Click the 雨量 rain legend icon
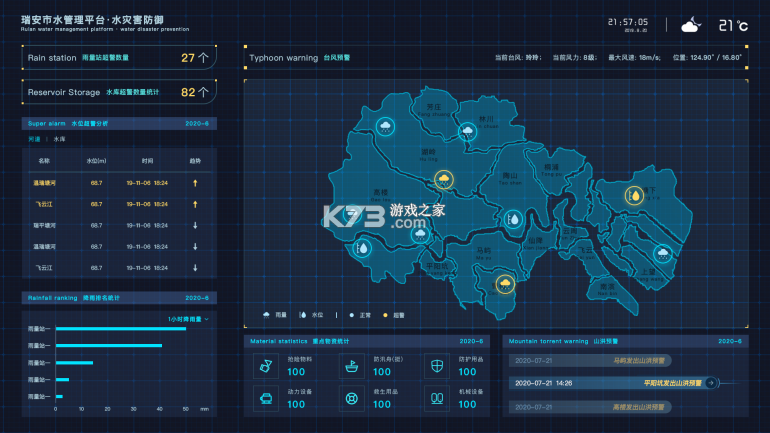Viewport: 770px width, 433px height. 266,315
